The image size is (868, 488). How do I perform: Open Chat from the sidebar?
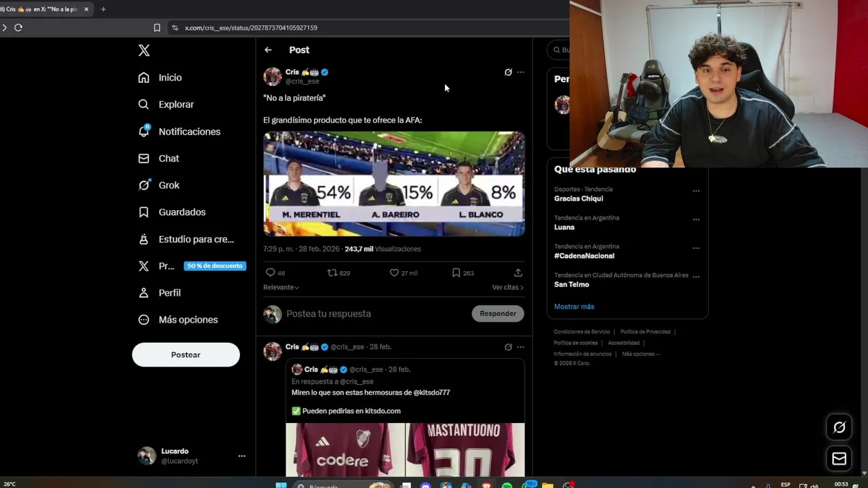159,158
